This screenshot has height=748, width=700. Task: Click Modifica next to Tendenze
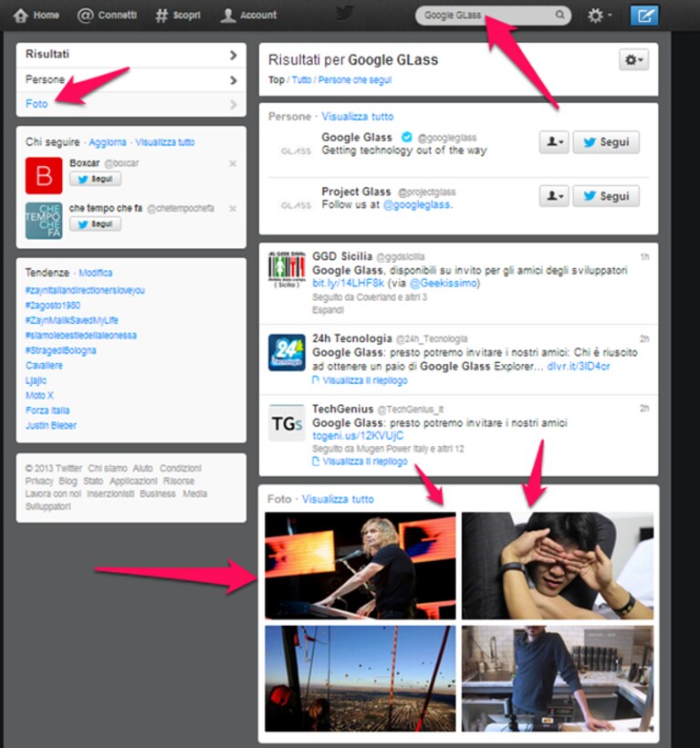[x=96, y=273]
